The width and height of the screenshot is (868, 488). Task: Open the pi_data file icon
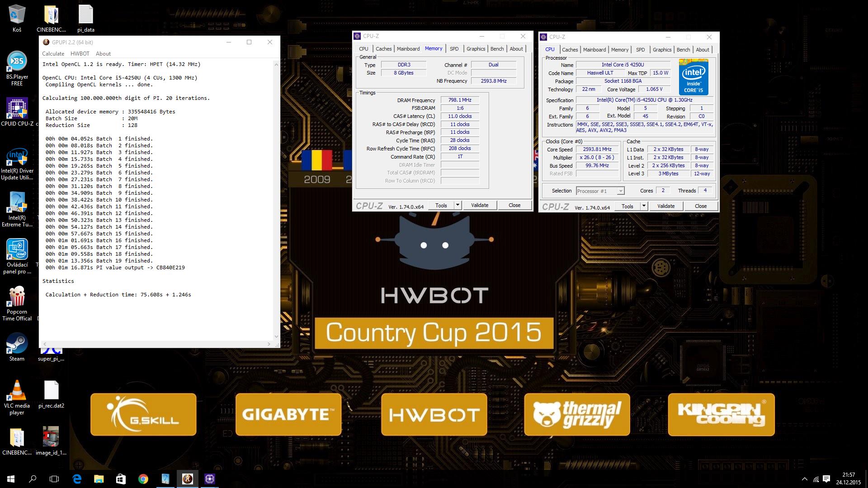[x=86, y=18]
